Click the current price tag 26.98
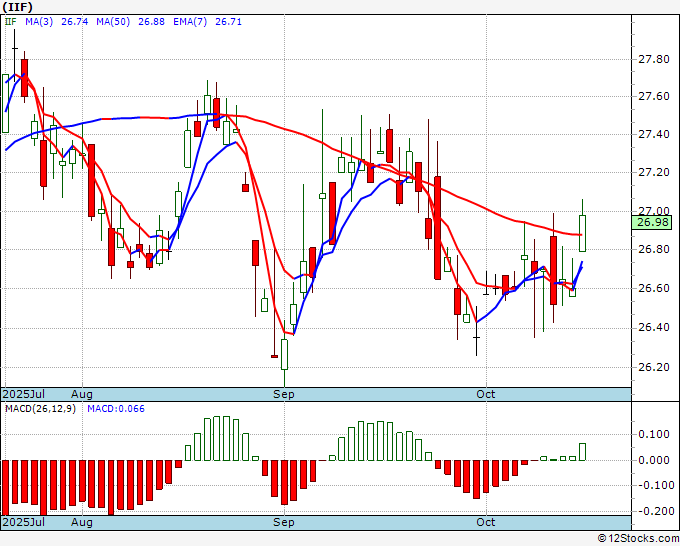The image size is (680, 546). 652,222
